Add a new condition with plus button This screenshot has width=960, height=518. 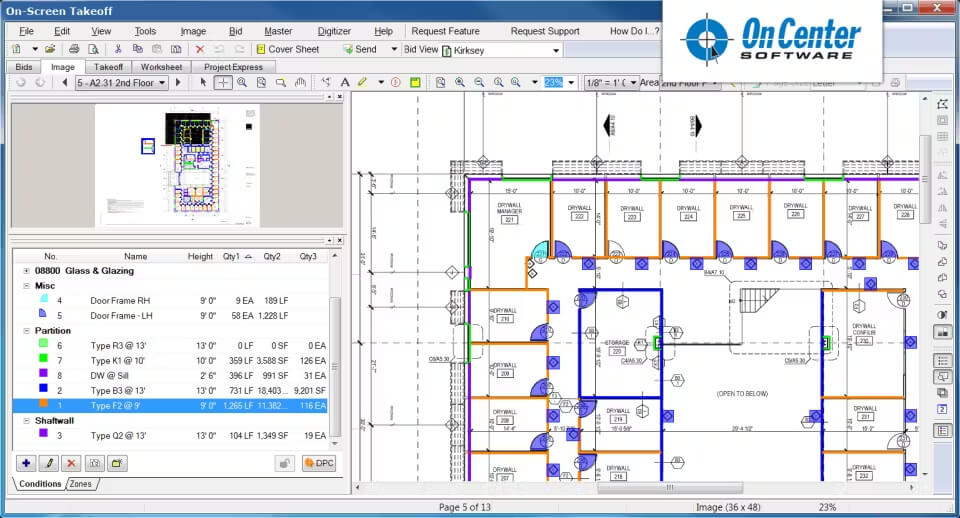[26, 464]
